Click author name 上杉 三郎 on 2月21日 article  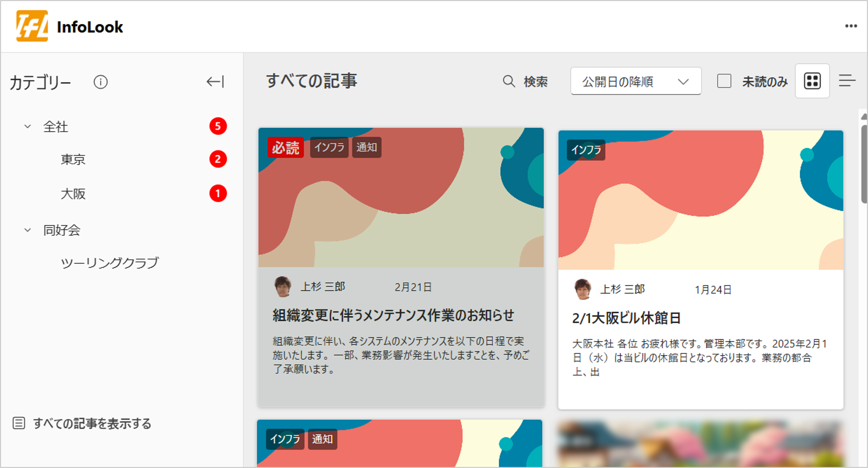pyautogui.click(x=323, y=287)
